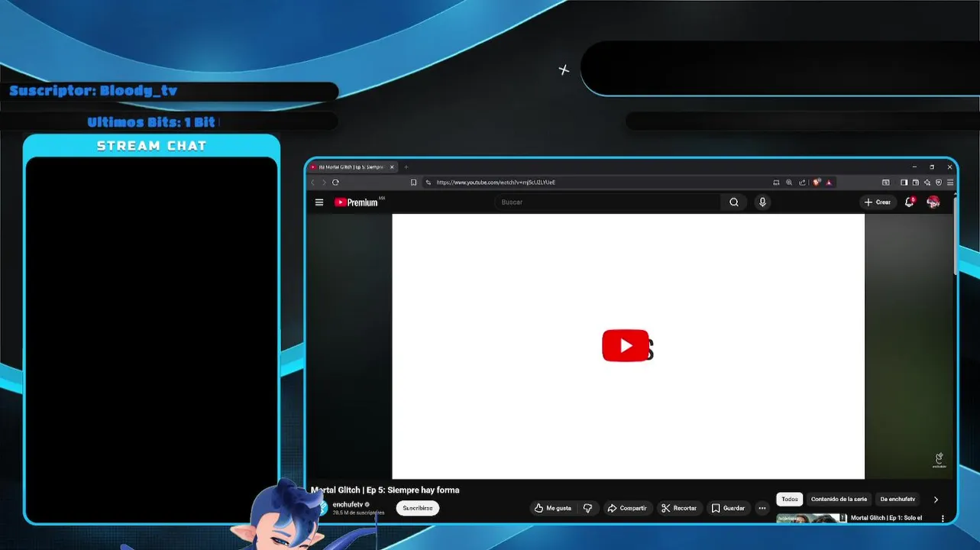This screenshot has width=980, height=550.
Task: Open new browser tab with plus
Action: pos(406,167)
